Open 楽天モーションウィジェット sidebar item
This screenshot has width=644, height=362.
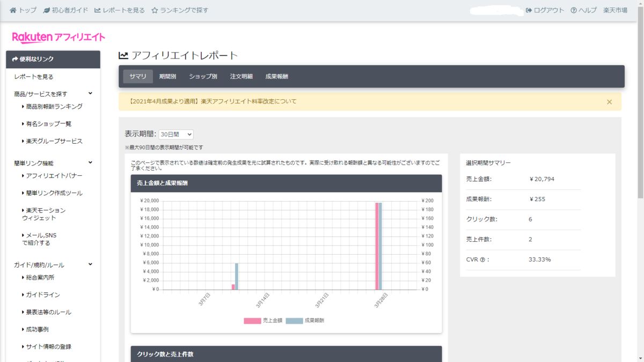tap(44, 214)
